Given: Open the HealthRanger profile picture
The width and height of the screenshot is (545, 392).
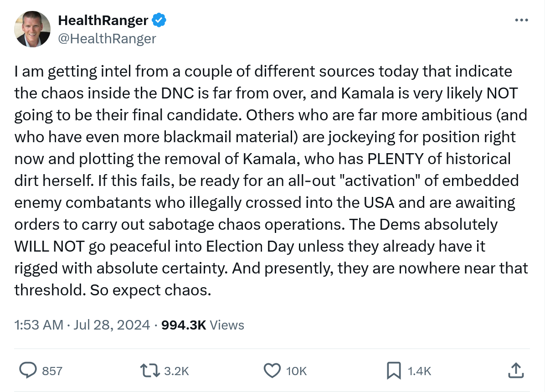Looking at the screenshot, I should pos(32,29).
